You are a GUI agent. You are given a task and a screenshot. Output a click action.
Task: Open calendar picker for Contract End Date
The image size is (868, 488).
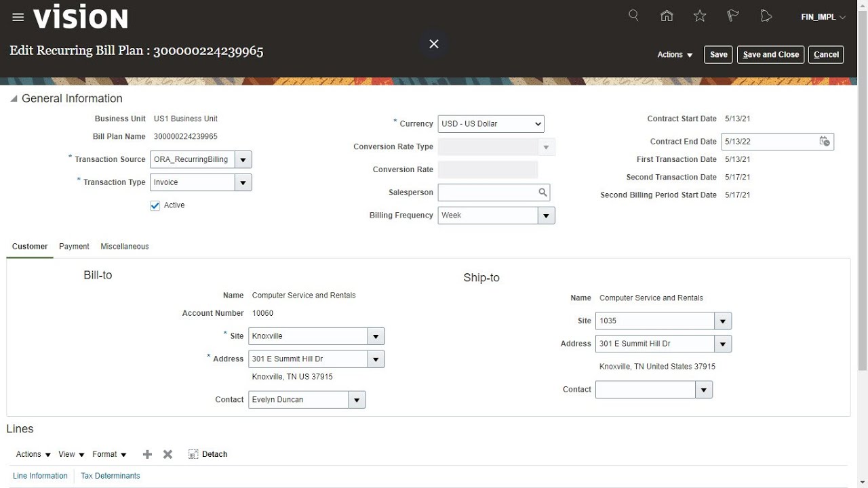point(825,142)
